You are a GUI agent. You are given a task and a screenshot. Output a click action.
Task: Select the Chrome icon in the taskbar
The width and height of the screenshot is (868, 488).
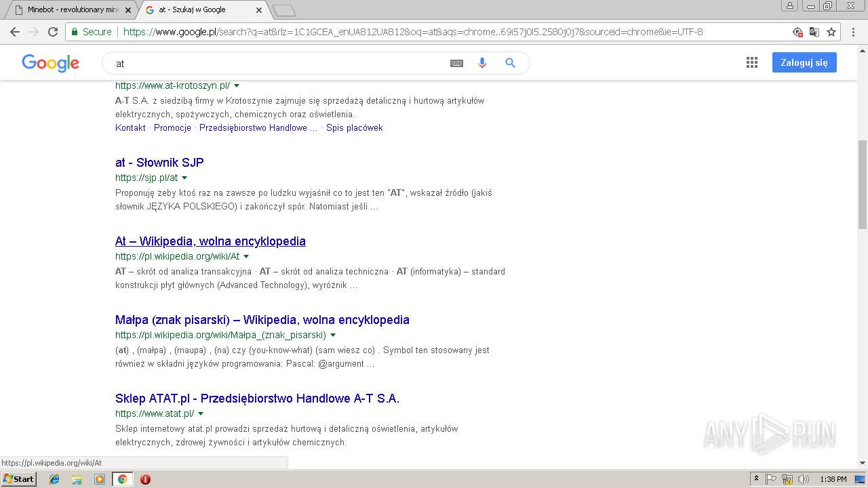122,479
